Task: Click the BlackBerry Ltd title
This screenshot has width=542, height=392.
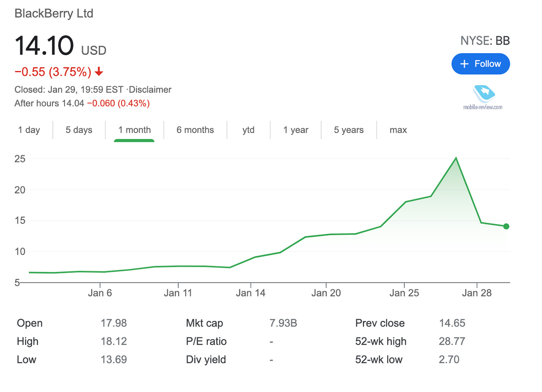Action: (x=54, y=14)
